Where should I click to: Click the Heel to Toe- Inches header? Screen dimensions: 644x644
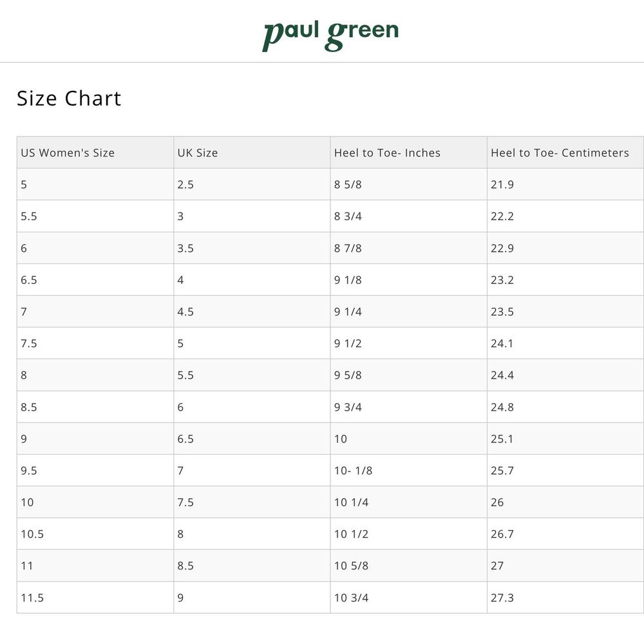pos(409,153)
